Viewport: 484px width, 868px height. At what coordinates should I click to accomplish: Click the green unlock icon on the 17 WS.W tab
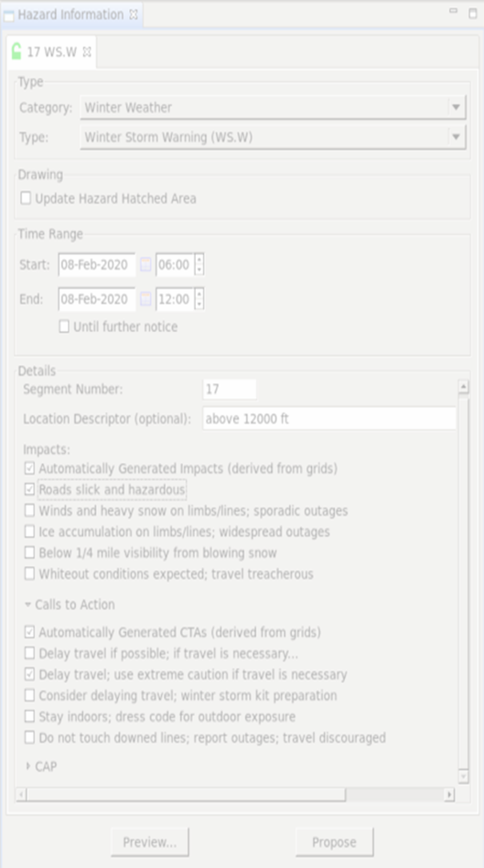16,51
